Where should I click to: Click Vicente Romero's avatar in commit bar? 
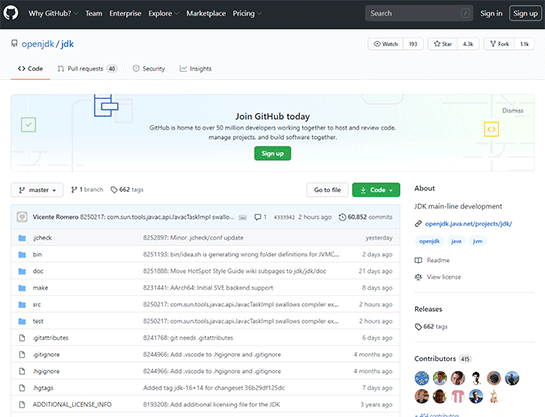(22, 217)
